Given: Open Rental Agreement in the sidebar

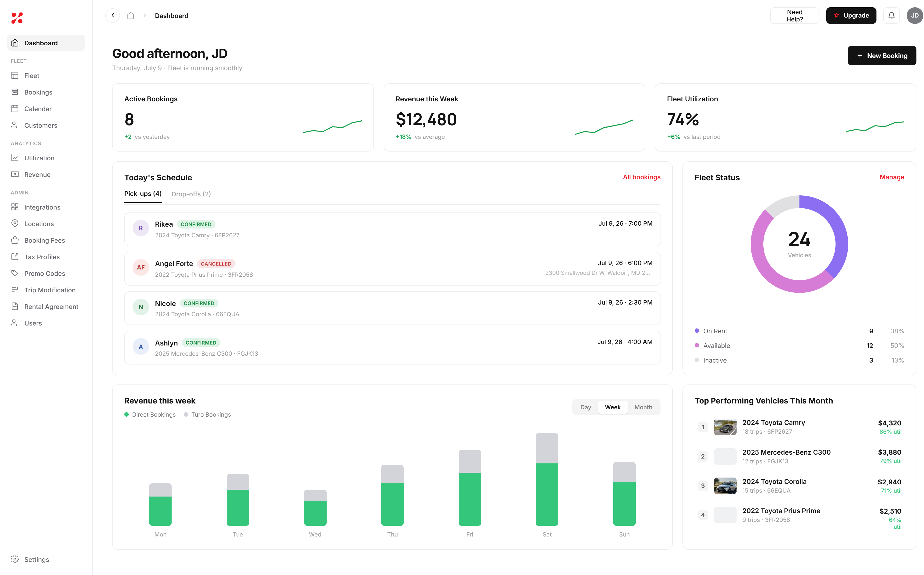Looking at the screenshot, I should point(46,307).
